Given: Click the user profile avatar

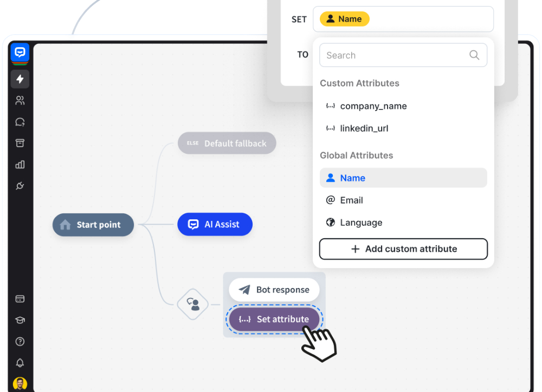Looking at the screenshot, I should click(20, 384).
